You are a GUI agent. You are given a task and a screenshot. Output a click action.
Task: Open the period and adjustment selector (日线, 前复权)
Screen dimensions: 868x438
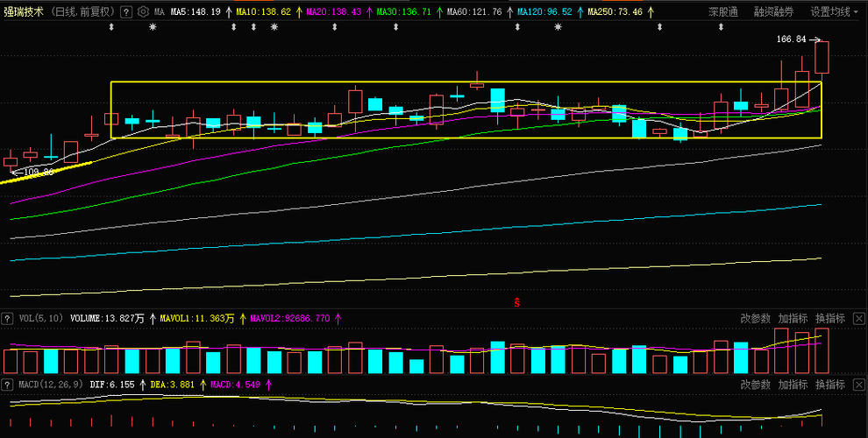coord(86,11)
